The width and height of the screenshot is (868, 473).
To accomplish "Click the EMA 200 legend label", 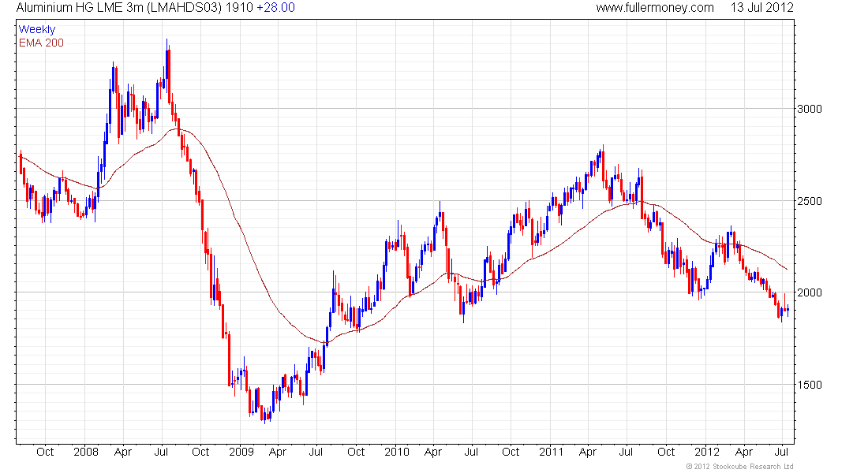I will tap(42, 43).
